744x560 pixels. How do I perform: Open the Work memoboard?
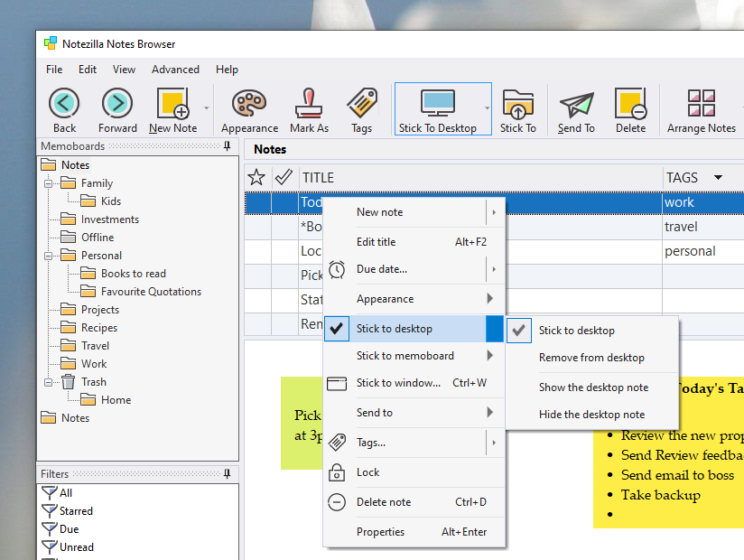click(x=84, y=363)
